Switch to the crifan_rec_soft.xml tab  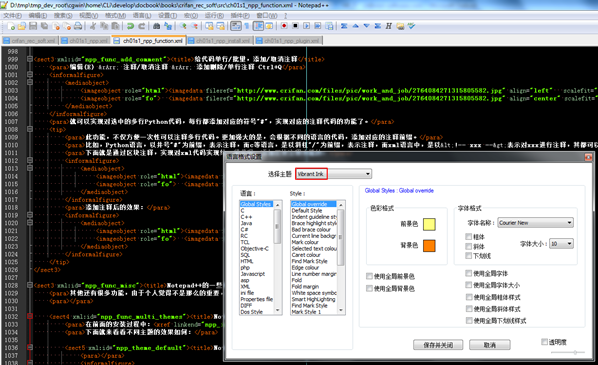tap(30, 41)
